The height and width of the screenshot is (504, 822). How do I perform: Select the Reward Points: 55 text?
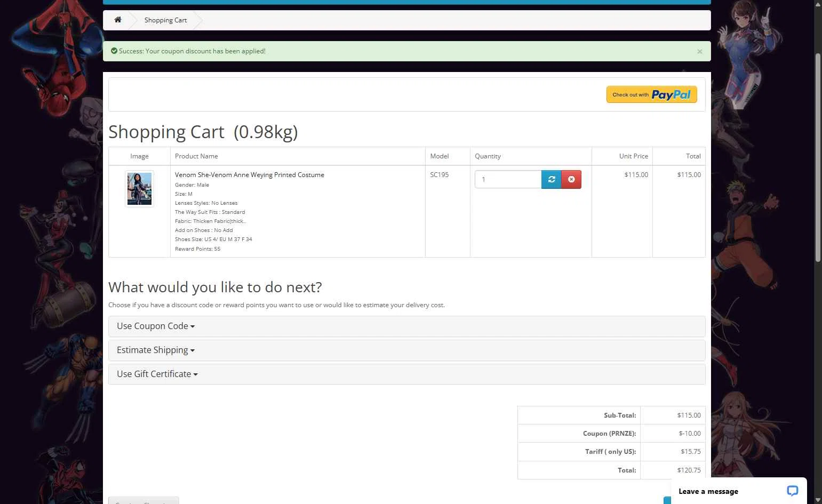(x=197, y=249)
